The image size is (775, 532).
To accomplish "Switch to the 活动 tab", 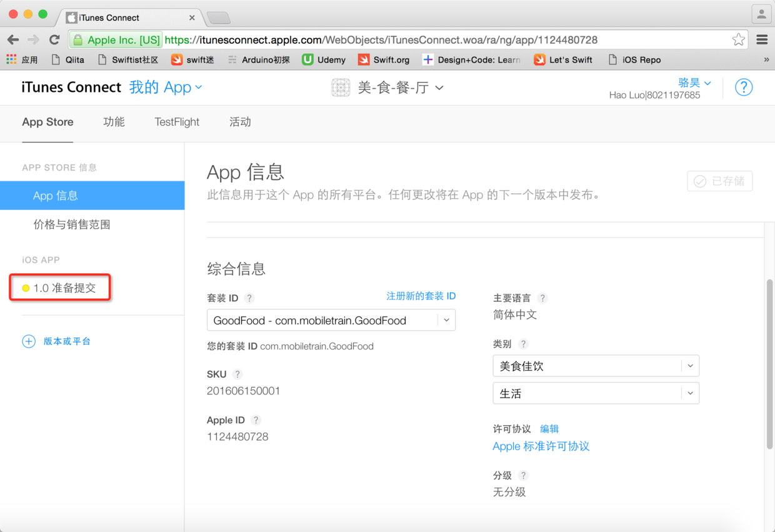I will click(240, 122).
